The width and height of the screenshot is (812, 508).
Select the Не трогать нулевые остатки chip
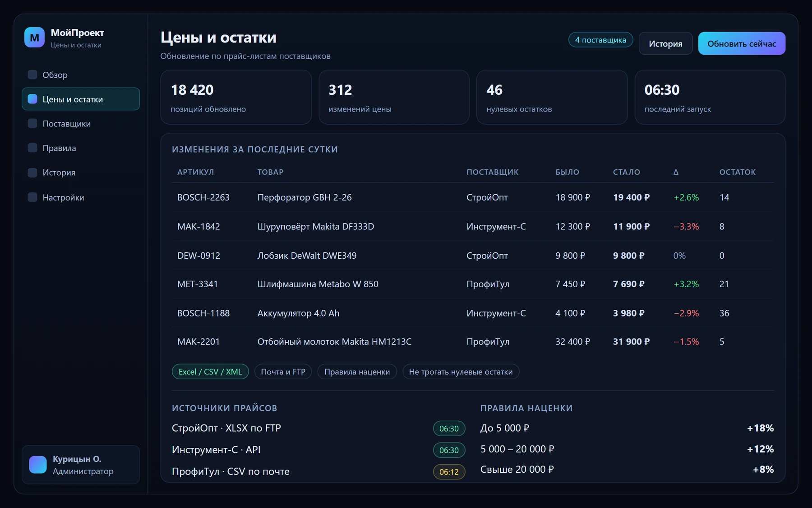[461, 372]
